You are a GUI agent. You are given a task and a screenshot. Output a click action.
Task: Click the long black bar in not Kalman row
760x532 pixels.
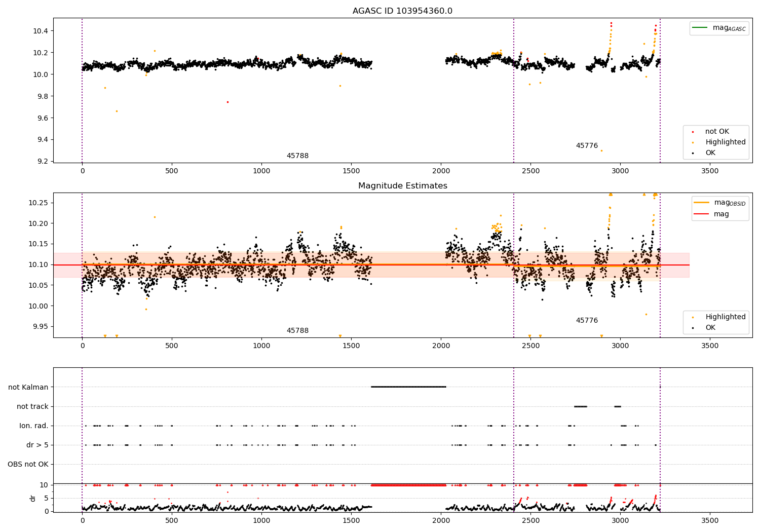point(408,387)
